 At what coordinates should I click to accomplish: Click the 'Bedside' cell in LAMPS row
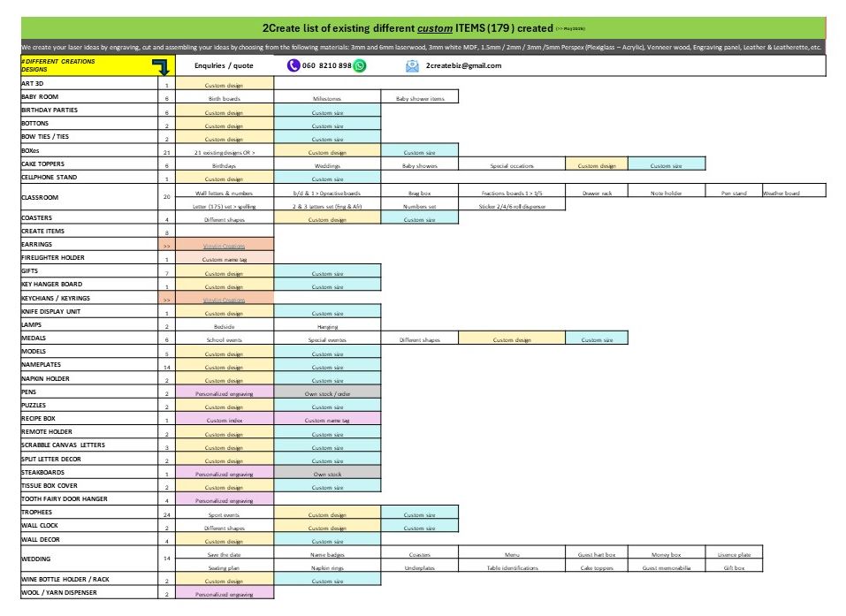pyautogui.click(x=225, y=326)
